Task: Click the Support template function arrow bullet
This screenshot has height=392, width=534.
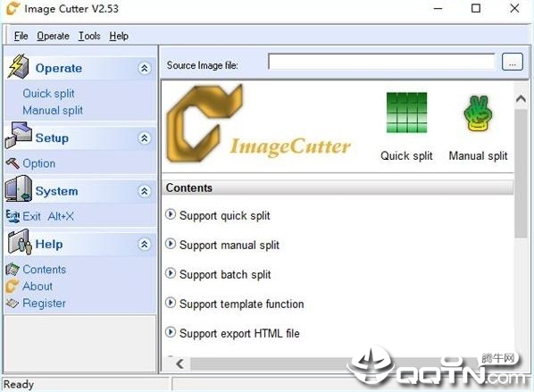Action: 171,303
